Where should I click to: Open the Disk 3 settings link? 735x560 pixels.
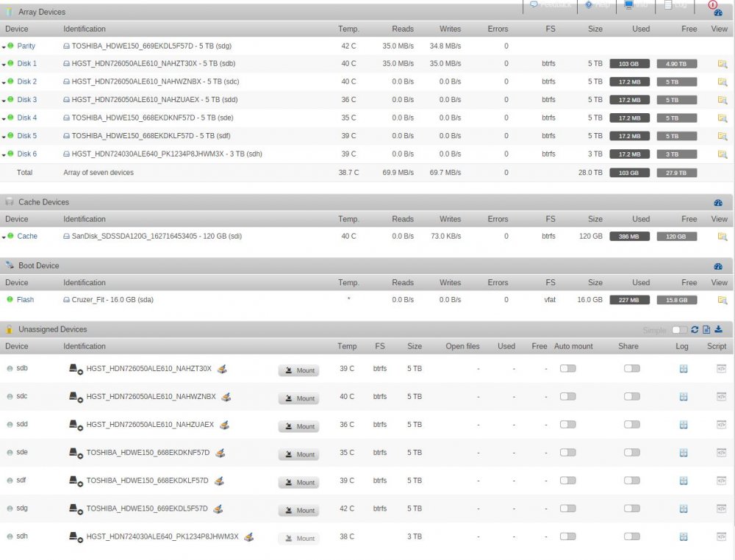pos(26,100)
